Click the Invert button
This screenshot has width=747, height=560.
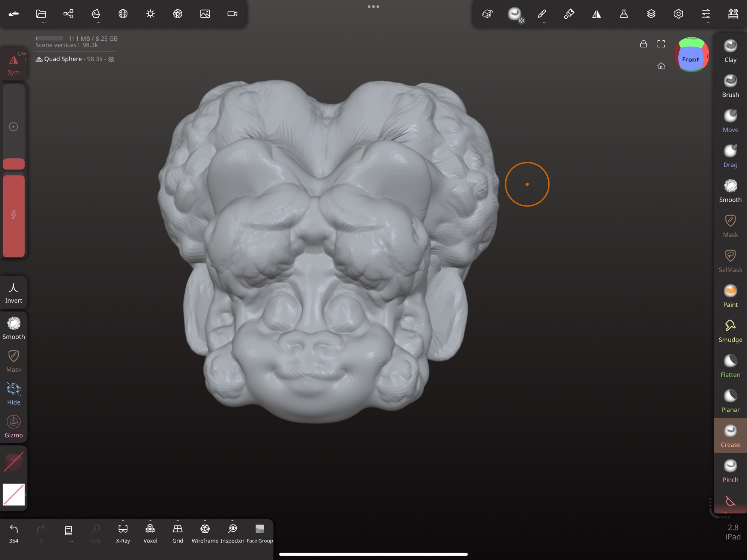coord(14,293)
